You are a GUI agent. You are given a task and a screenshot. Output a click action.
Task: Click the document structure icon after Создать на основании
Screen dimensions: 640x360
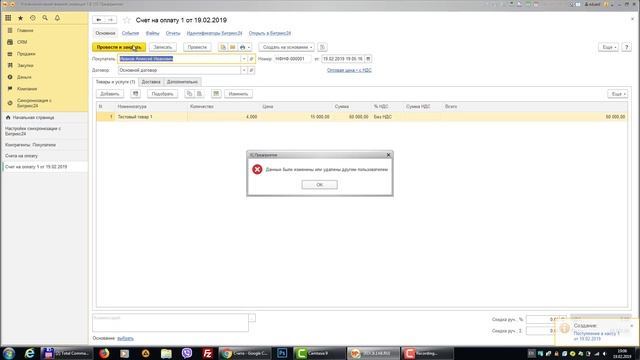[x=322, y=47]
